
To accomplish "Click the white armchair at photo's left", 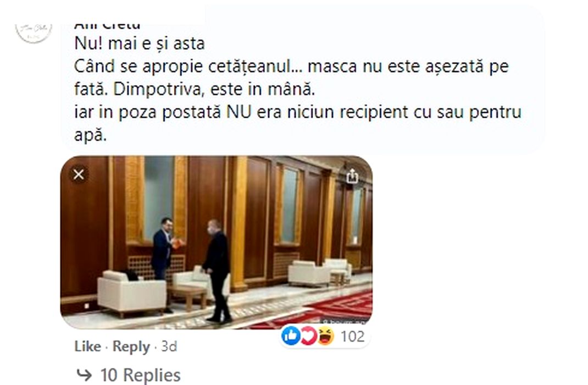I will (x=131, y=293).
